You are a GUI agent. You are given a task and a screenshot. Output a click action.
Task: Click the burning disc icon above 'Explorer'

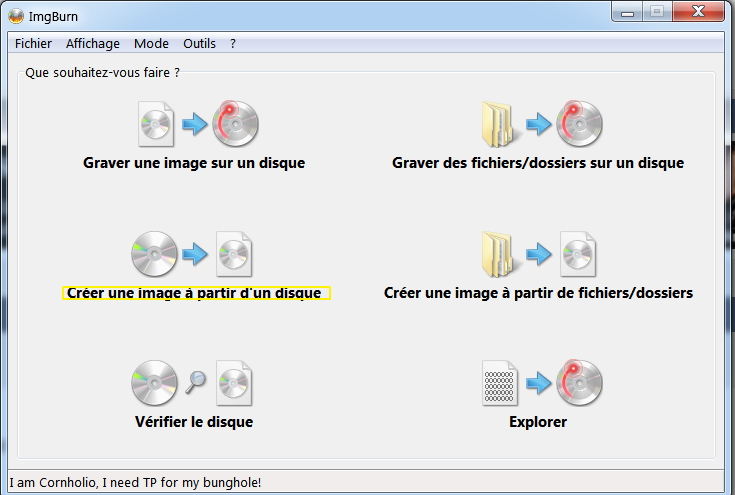(579, 382)
